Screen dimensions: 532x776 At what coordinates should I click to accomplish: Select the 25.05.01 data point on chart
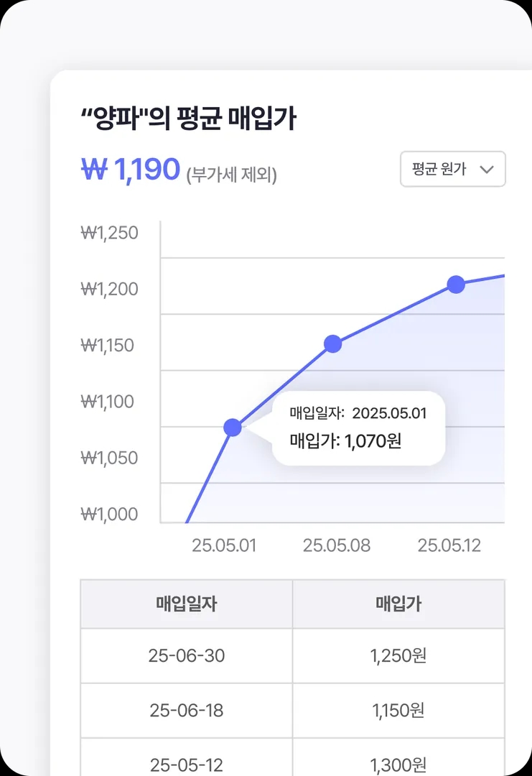click(x=233, y=428)
